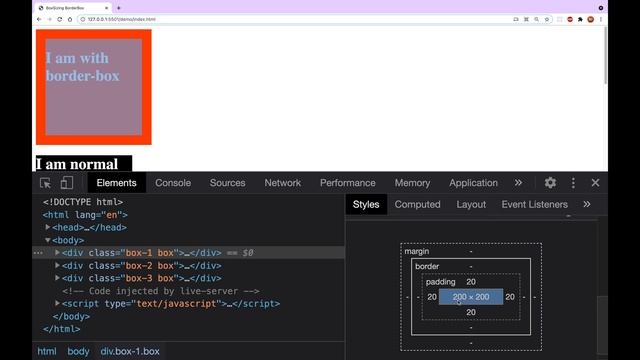Click the margin label in box model

coord(417,251)
